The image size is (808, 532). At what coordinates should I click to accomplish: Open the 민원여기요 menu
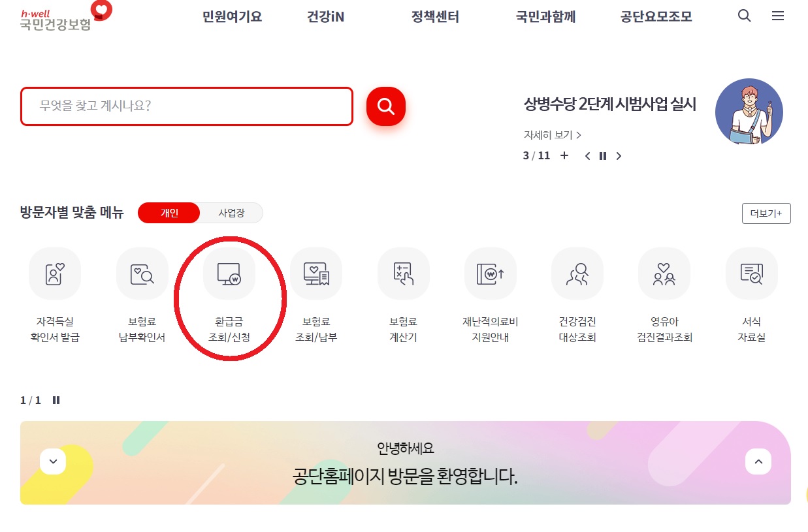231,17
